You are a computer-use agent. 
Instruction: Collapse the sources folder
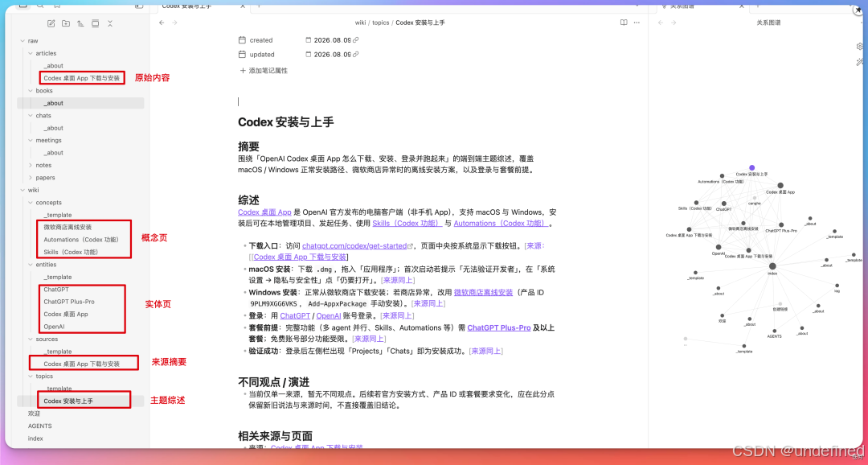(31, 339)
